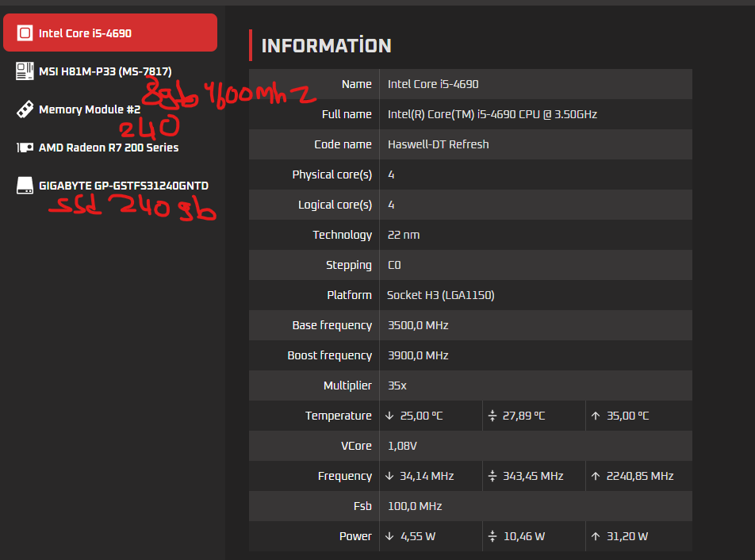Click maximum frequency 2240,85 MHz
The height and width of the screenshot is (560, 755).
[x=640, y=476]
